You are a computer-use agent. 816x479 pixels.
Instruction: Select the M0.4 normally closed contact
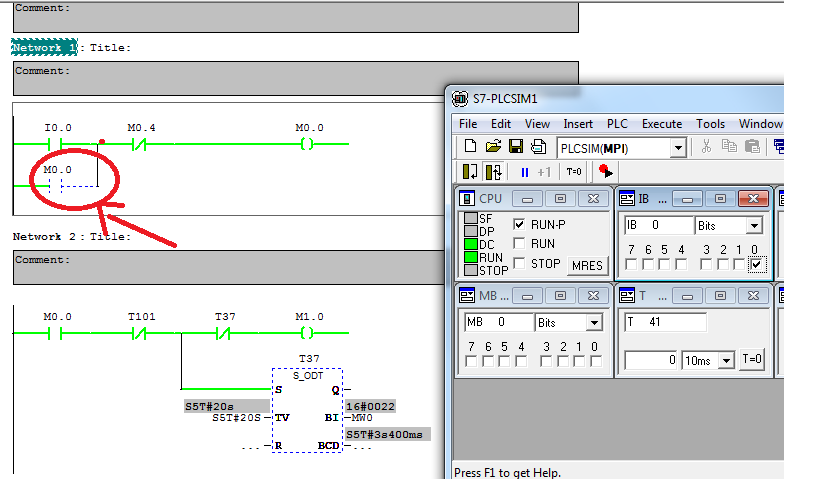(141, 145)
